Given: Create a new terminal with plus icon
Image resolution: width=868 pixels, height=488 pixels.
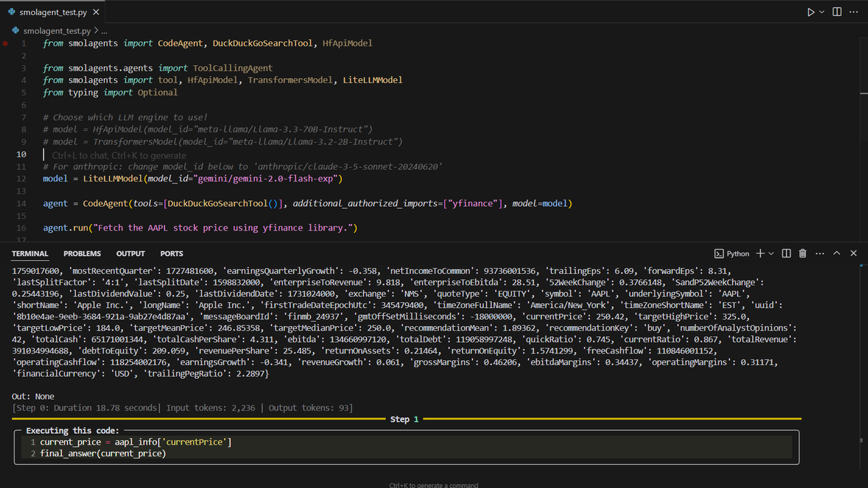Looking at the screenshot, I should (x=760, y=254).
